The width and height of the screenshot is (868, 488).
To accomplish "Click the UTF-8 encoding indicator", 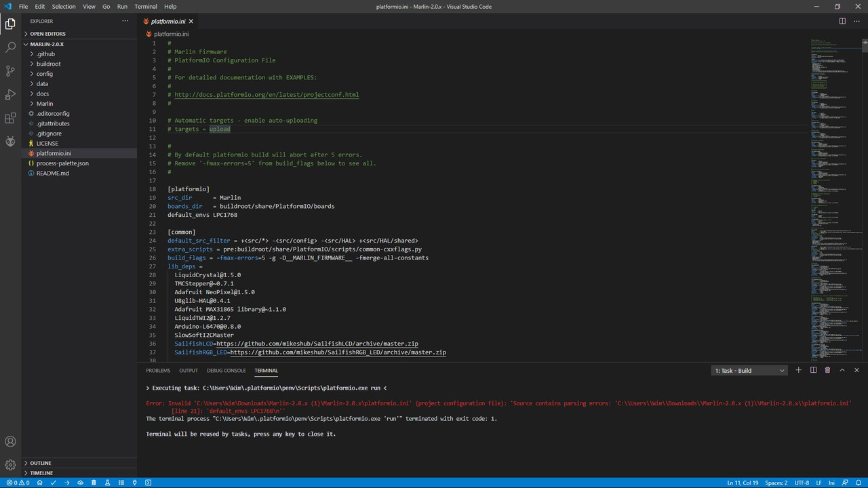I will click(802, 483).
